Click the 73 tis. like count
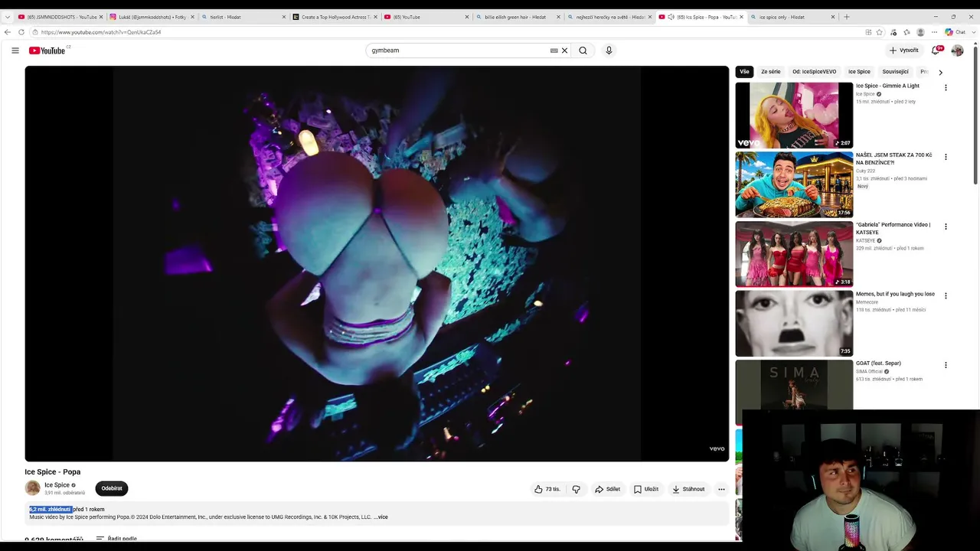Screen dimensions: 980x551 [x=553, y=489]
